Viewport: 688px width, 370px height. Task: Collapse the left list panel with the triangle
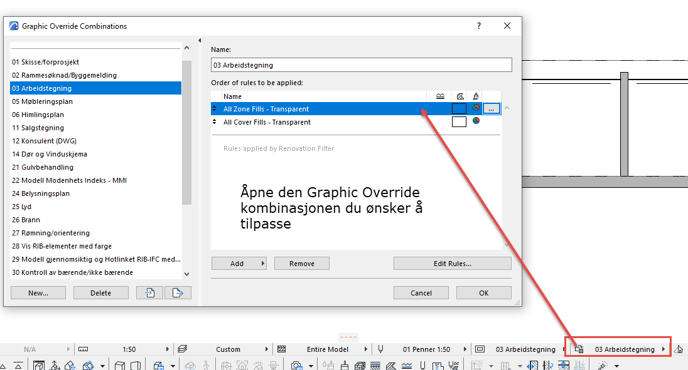click(x=200, y=40)
